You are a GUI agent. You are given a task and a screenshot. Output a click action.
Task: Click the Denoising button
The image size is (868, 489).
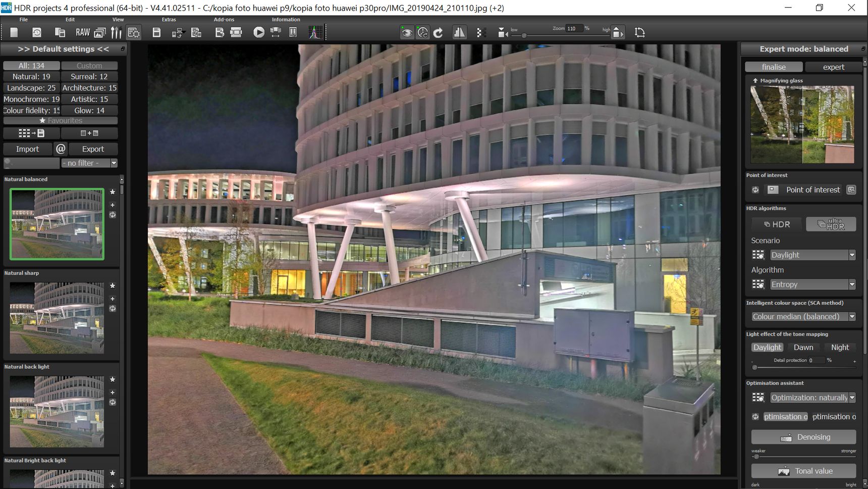click(x=803, y=437)
